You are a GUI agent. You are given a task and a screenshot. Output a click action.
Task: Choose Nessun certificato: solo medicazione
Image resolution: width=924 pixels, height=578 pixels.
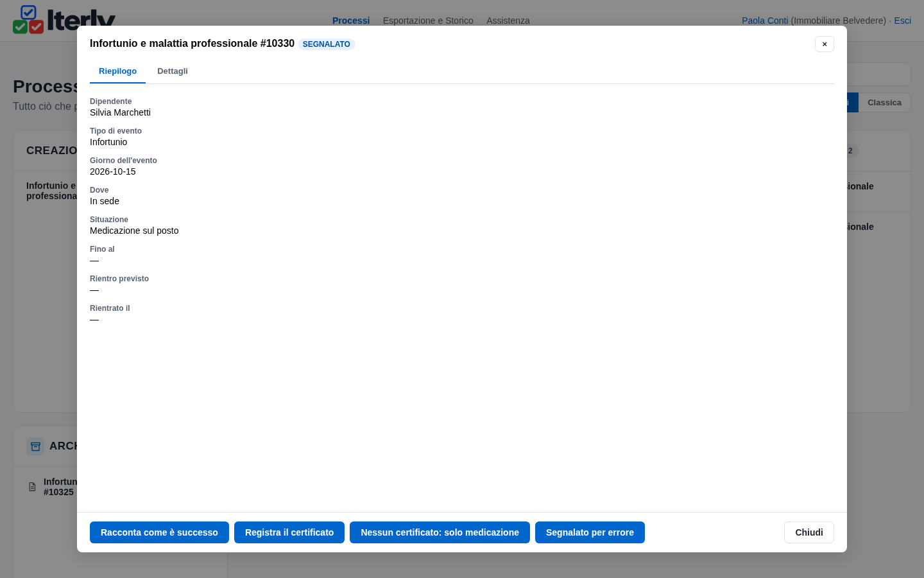[440, 532]
